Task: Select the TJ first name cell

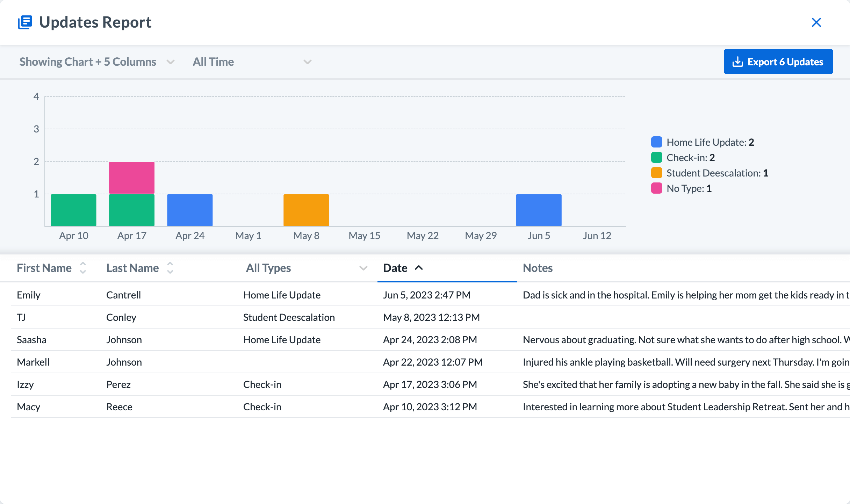Action: click(21, 317)
